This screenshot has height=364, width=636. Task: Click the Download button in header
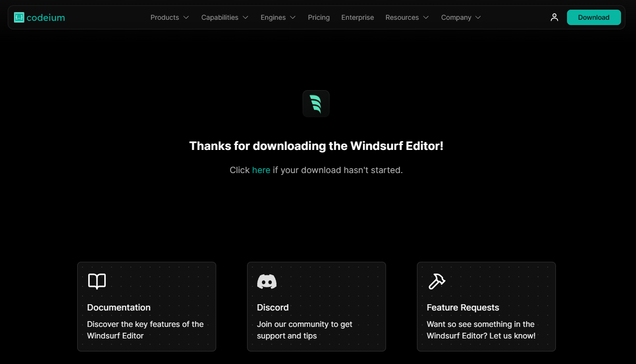pyautogui.click(x=594, y=17)
